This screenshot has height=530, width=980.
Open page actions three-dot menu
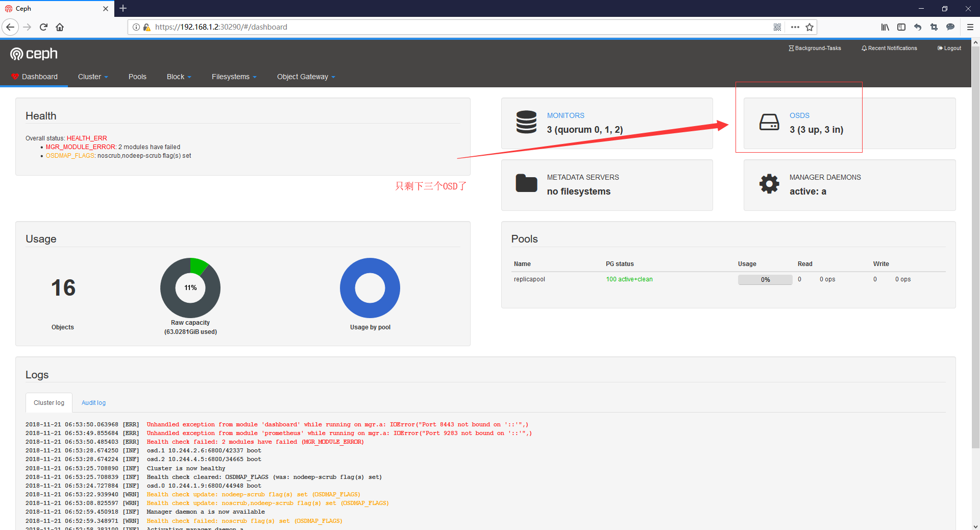tap(795, 27)
